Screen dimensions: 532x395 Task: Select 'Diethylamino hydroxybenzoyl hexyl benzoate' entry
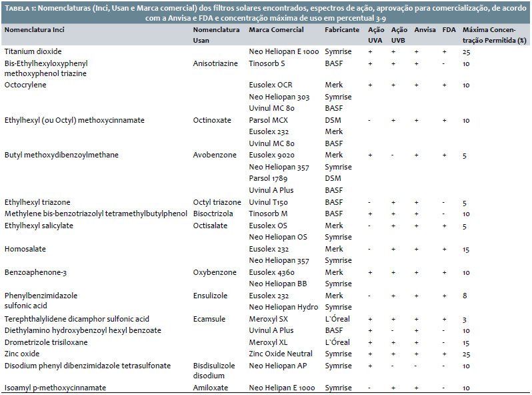(x=83, y=331)
